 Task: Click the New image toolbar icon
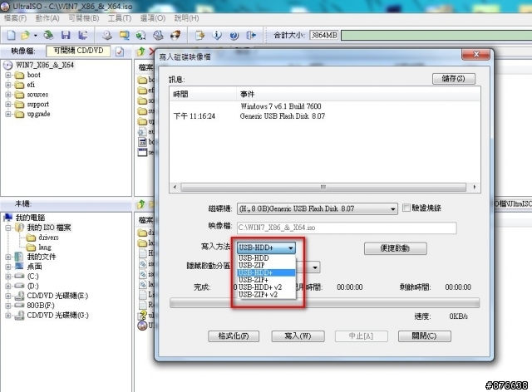[x=11, y=35]
